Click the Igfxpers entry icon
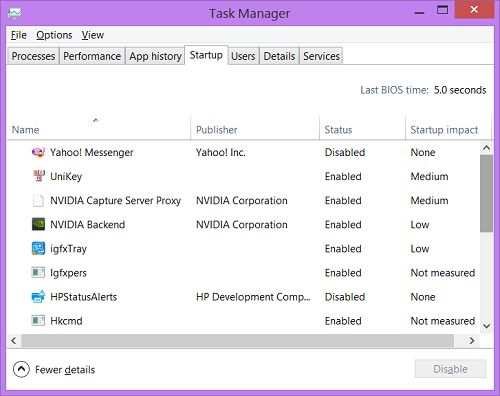500x396 pixels. pos(38,273)
